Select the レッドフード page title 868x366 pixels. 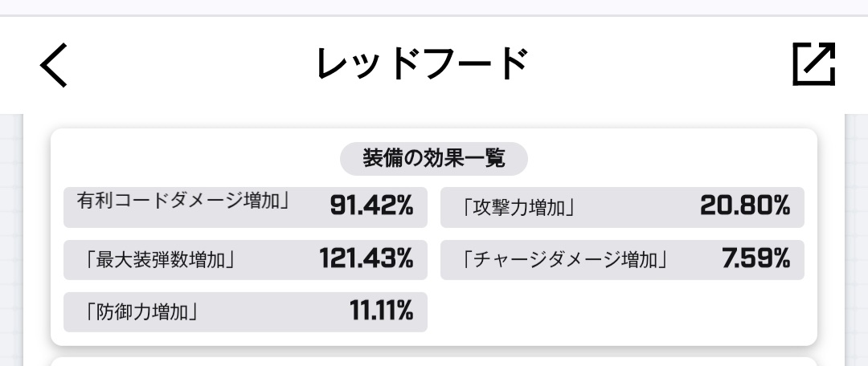click(x=423, y=64)
